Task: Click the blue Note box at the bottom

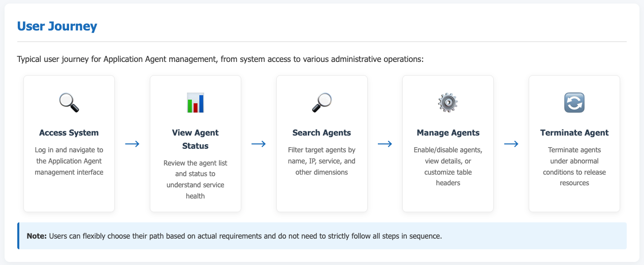Action: click(322, 236)
